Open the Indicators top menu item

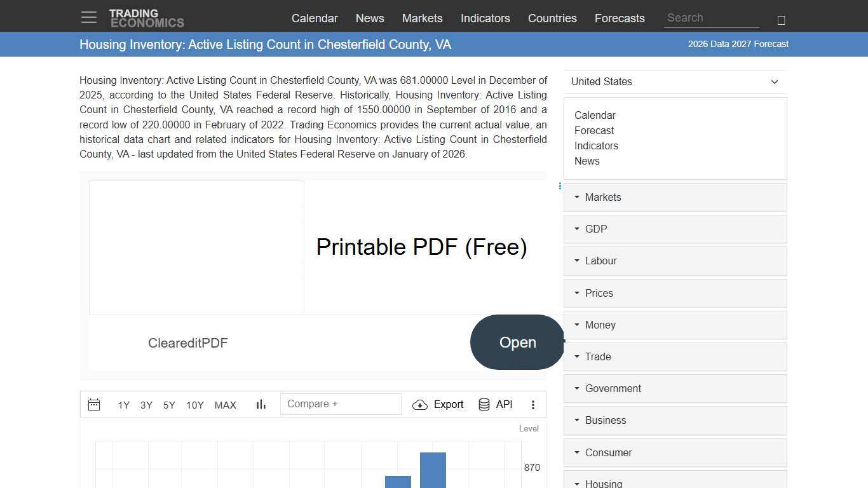485,18
